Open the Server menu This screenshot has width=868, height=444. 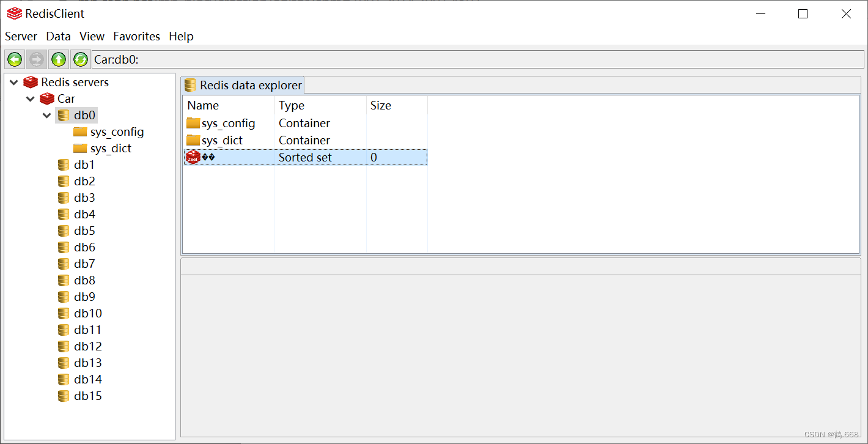21,36
